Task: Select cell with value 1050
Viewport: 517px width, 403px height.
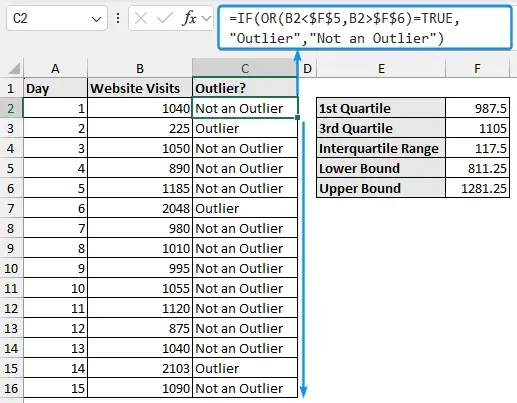Action: tap(140, 148)
